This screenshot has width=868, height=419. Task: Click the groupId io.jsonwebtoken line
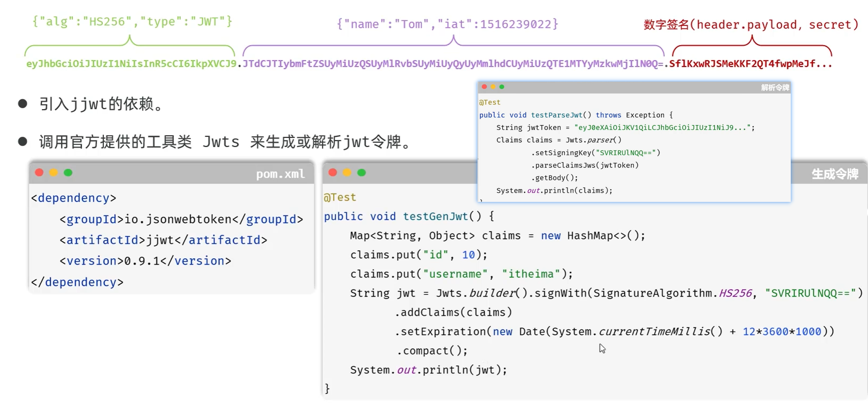tap(181, 219)
